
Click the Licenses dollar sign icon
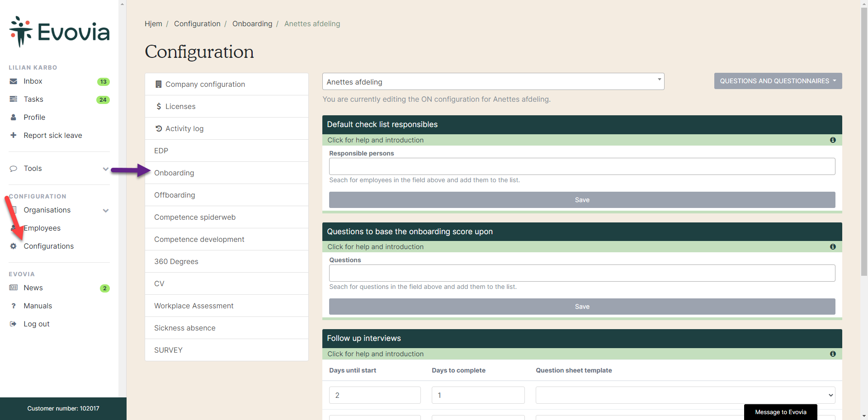point(159,106)
